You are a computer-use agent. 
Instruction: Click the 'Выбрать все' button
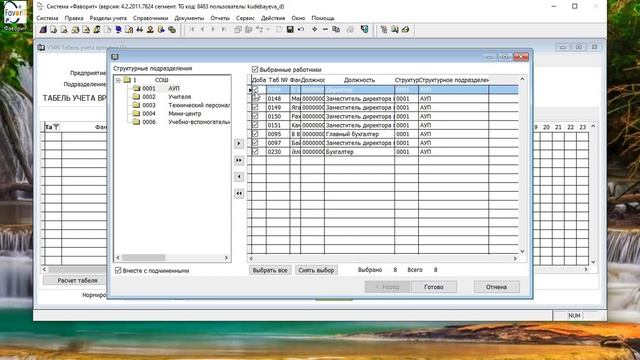pyautogui.click(x=270, y=270)
